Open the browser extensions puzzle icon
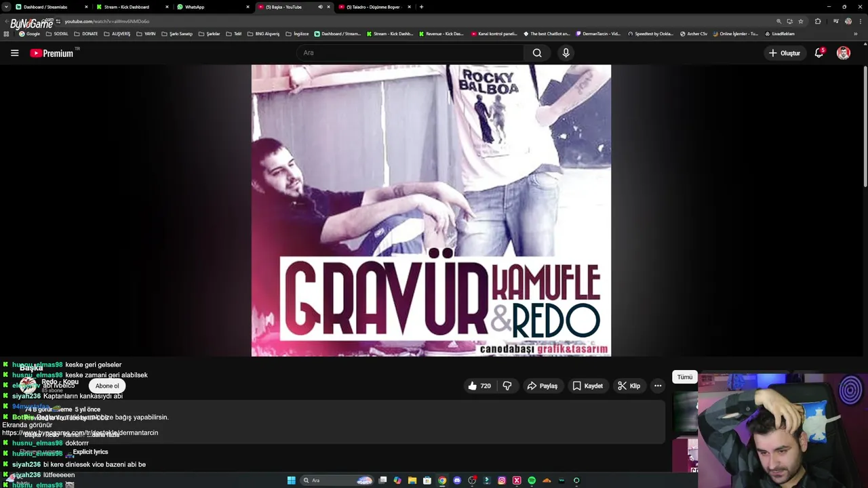 pos(818,21)
